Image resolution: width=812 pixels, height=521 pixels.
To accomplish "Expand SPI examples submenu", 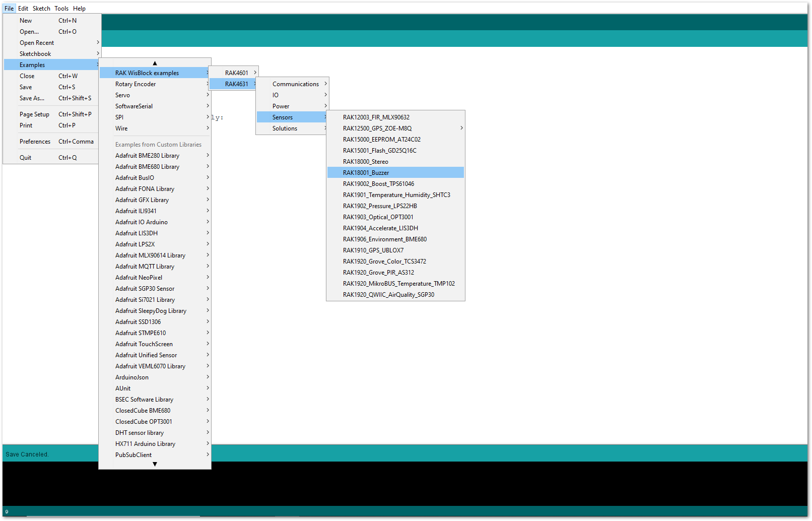I will point(155,117).
